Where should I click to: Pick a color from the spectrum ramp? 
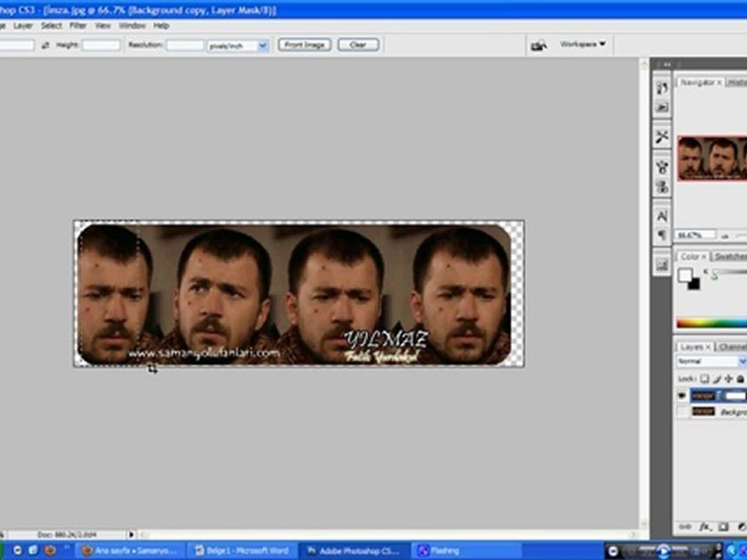pos(712,324)
